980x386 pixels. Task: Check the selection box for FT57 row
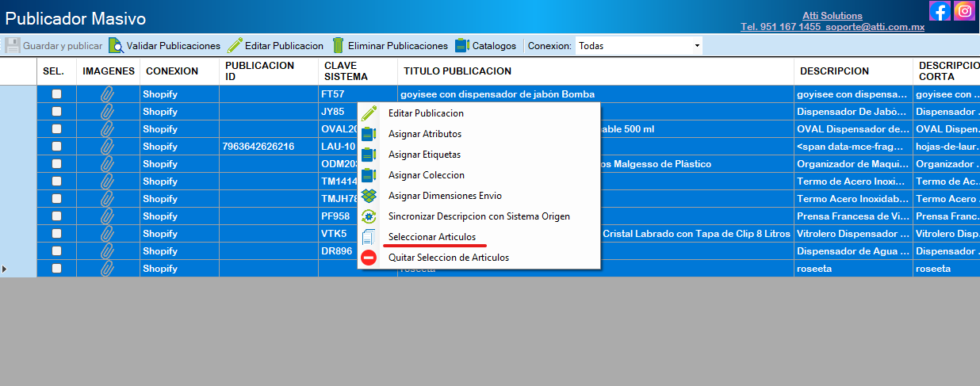click(x=56, y=94)
